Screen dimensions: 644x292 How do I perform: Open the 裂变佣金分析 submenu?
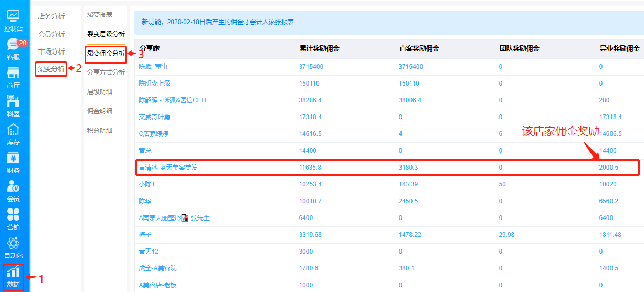[106, 53]
